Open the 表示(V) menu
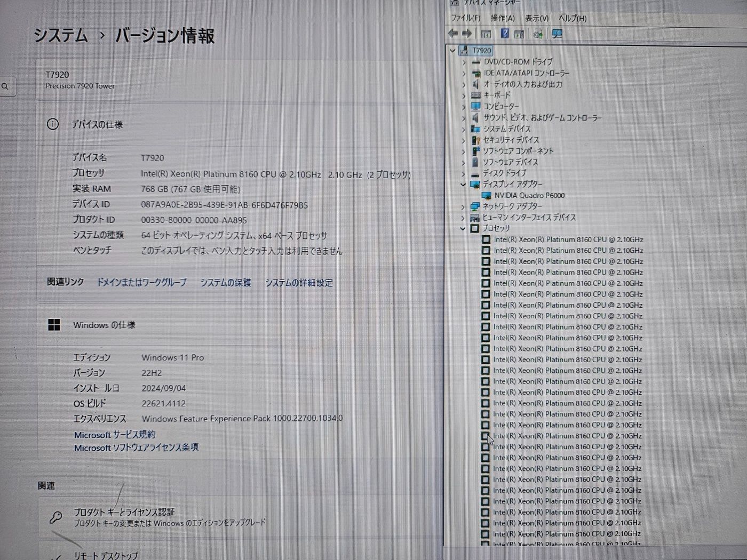The image size is (747, 560). tap(536, 18)
